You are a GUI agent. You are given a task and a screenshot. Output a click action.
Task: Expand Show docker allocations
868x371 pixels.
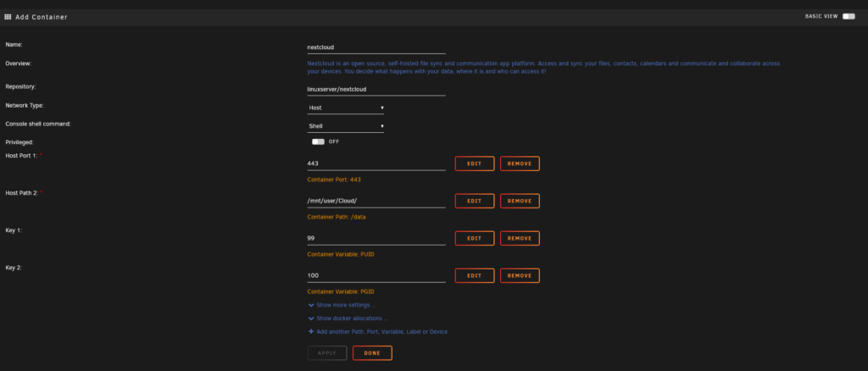[352, 318]
